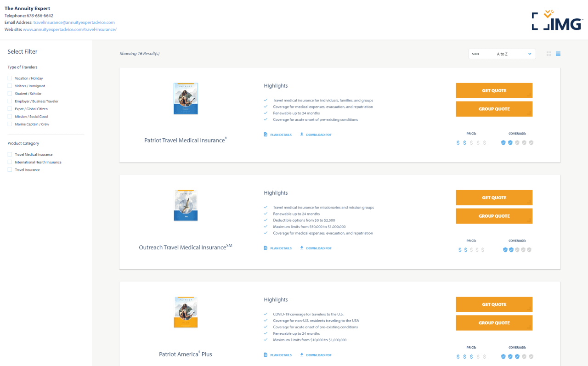Enable the Student / Scholar traveler filter
588x366 pixels.
coord(9,93)
